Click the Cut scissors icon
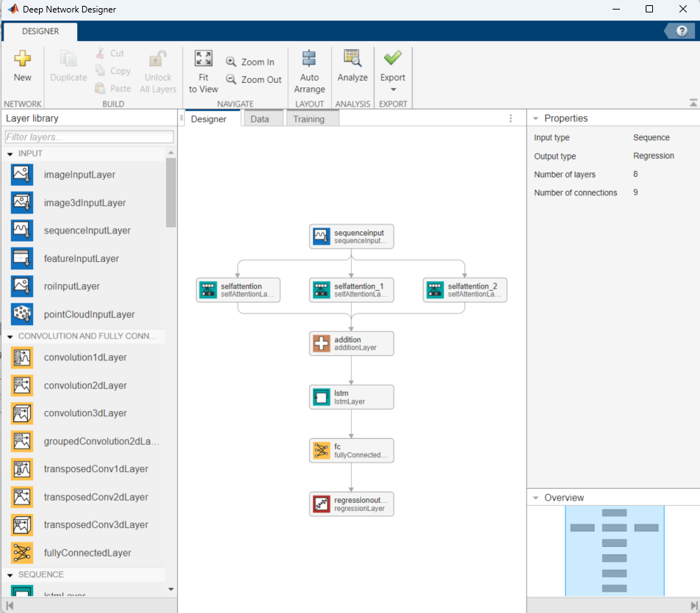The width and height of the screenshot is (700, 613). tap(100, 53)
